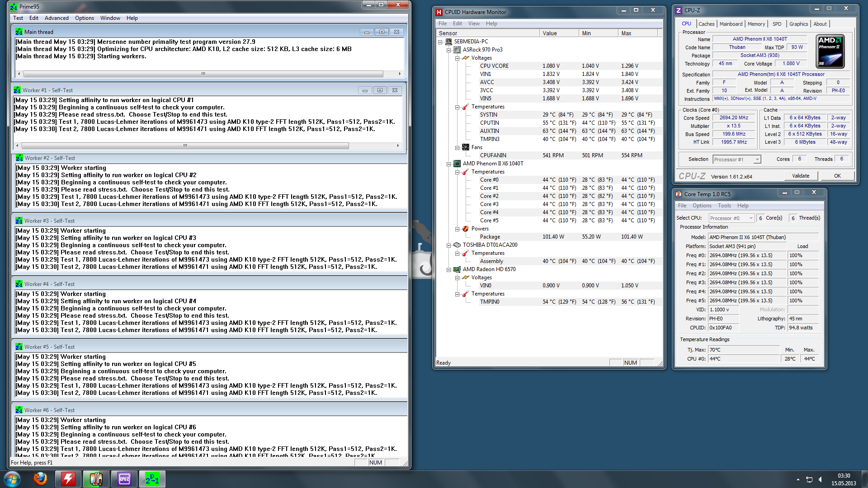
Task: Open the Advanced menu in Prime95
Action: [x=57, y=18]
